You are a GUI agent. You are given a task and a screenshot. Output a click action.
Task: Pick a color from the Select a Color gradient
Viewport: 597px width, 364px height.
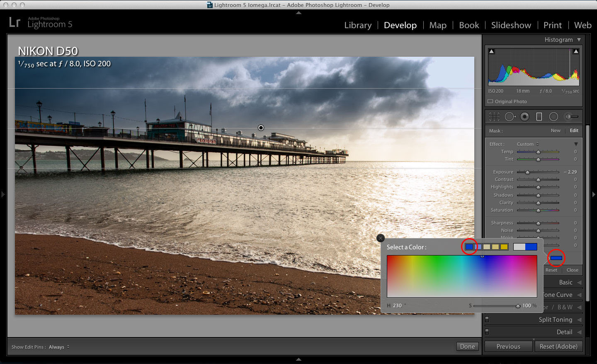point(461,276)
